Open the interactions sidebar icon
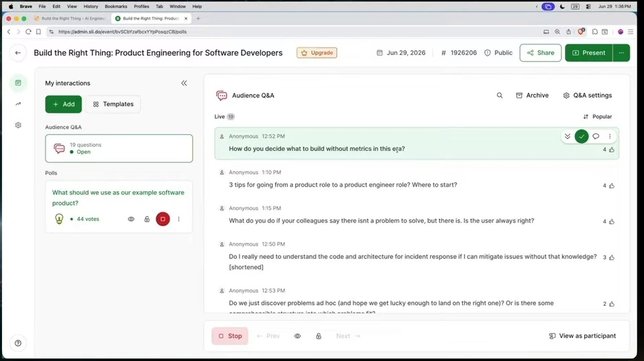644x361 pixels. tap(18, 83)
